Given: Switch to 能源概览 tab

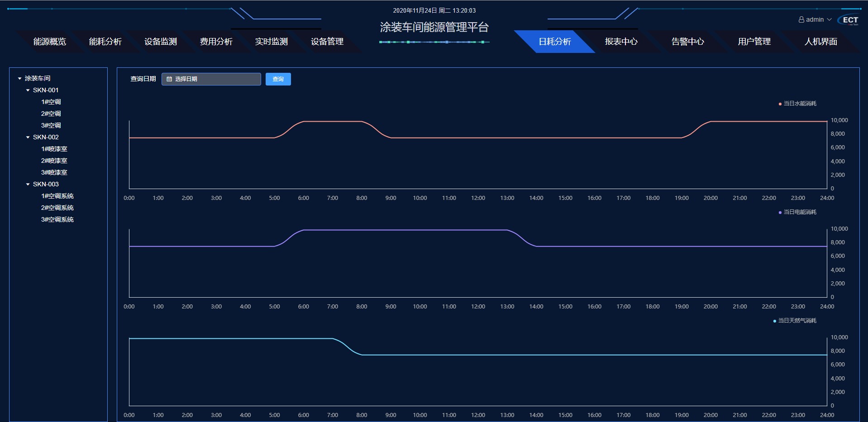Looking at the screenshot, I should click(x=50, y=42).
